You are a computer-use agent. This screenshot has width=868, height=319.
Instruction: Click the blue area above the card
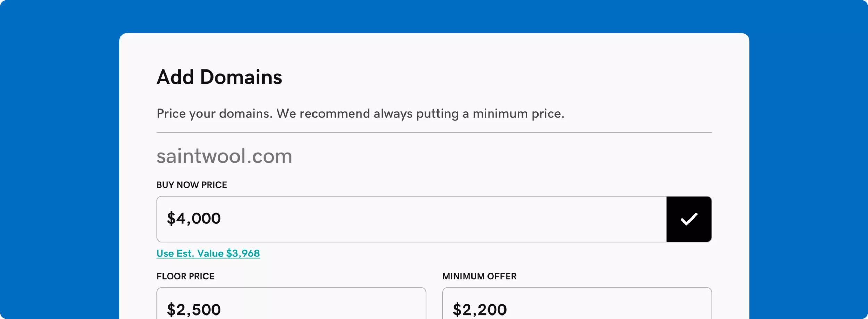tap(434, 16)
